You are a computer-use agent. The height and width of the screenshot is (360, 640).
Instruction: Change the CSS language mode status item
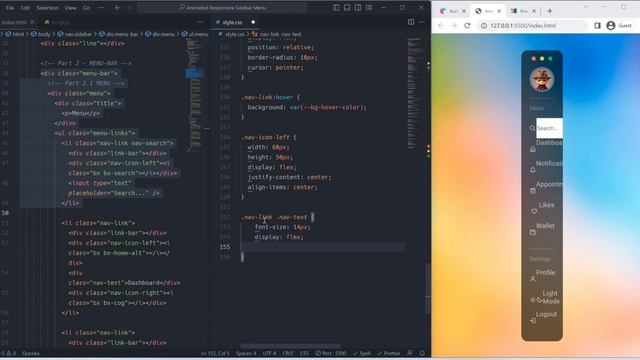(x=304, y=353)
